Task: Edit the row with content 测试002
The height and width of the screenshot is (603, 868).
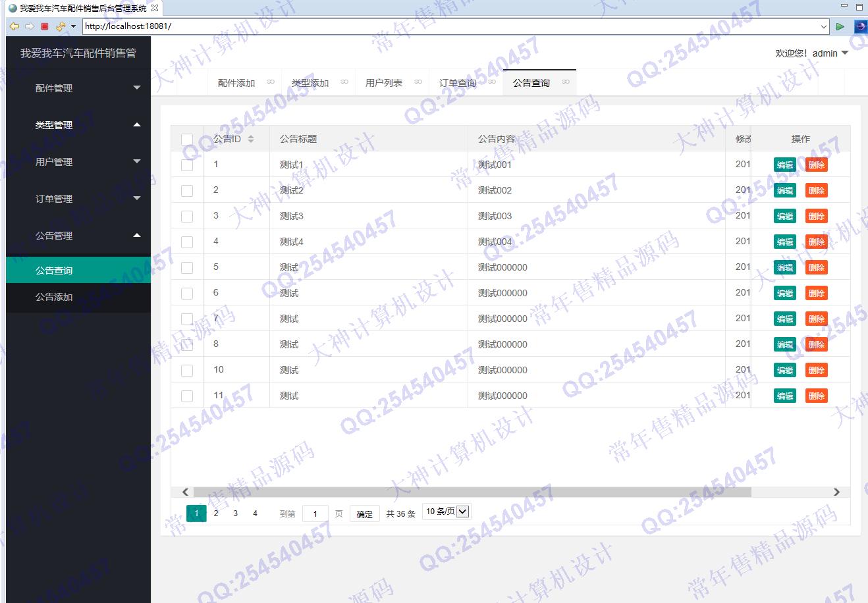Action: coord(785,191)
